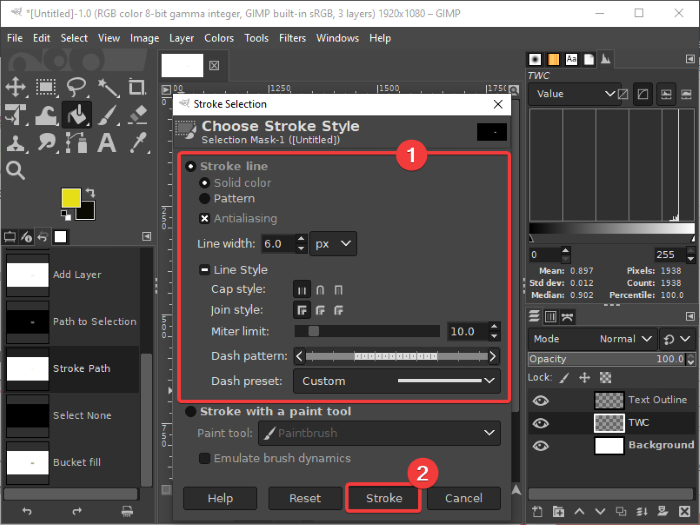
Task: Open the histogram Value channel dropdown
Action: point(575,94)
